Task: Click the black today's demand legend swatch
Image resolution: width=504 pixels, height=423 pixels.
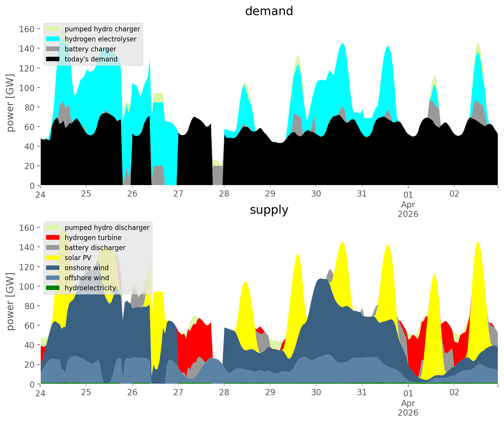Action: click(x=53, y=59)
